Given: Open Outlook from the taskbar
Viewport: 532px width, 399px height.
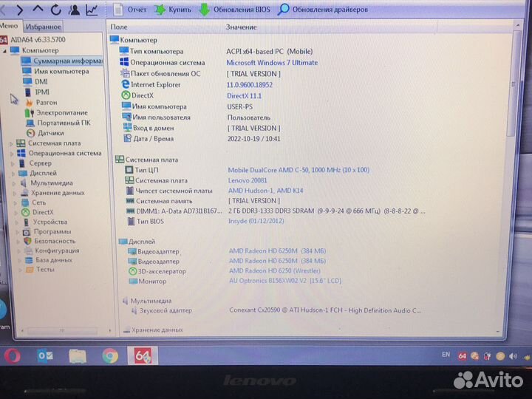Looking at the screenshot, I should (45, 356).
